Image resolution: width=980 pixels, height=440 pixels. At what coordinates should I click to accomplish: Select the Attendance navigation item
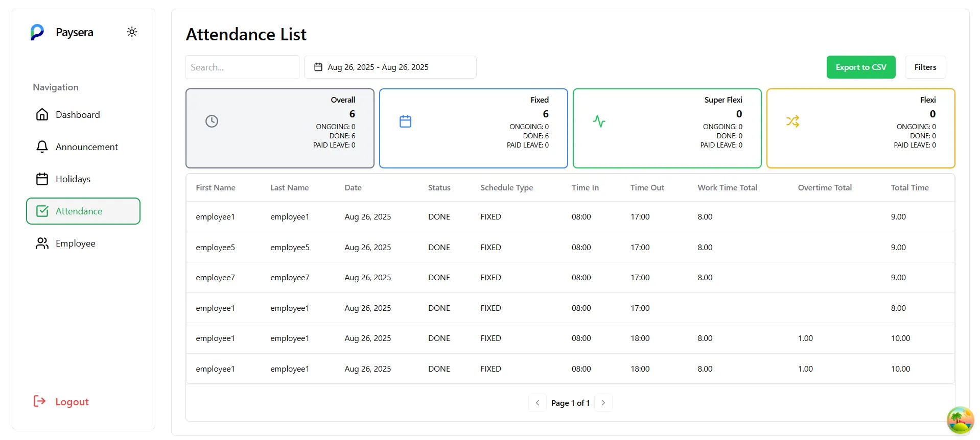pos(83,211)
